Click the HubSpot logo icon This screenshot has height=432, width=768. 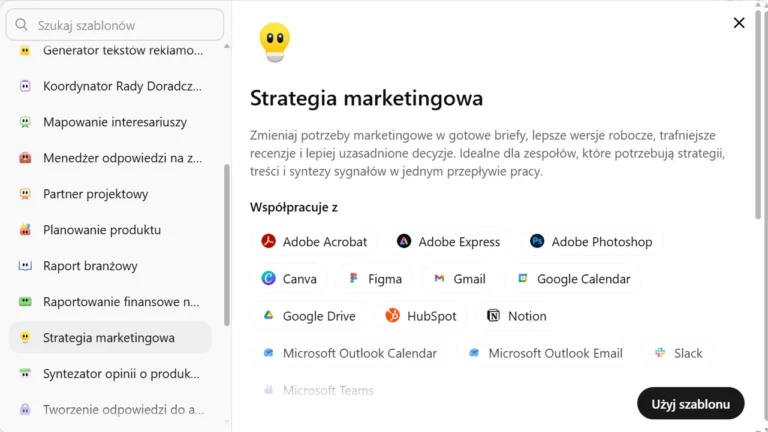pyautogui.click(x=392, y=315)
